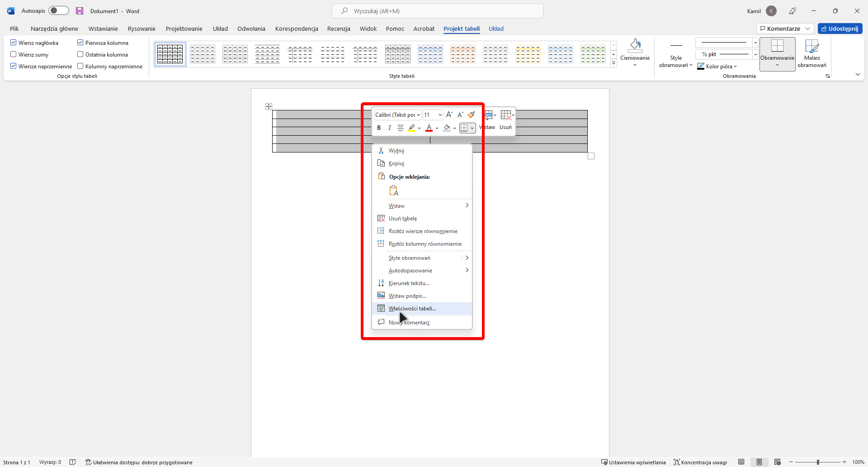Enable Wiersz sumy checkbox

(x=14, y=54)
